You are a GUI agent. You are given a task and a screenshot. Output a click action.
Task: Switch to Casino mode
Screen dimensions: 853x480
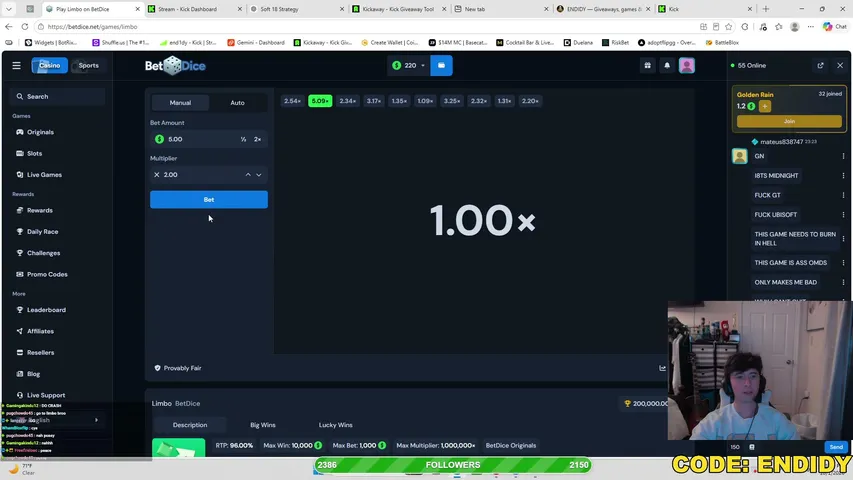[50, 65]
